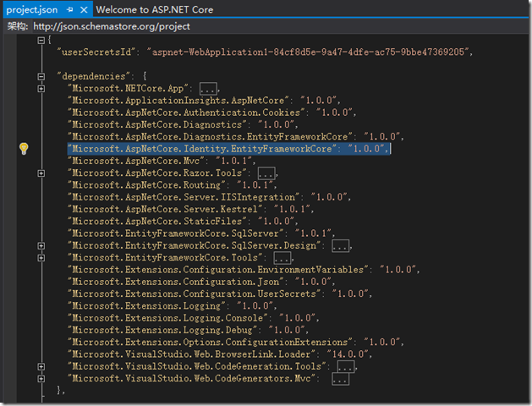
Task: Click the highlighted Identity.EntityFrameworkCore line
Action: click(229, 149)
